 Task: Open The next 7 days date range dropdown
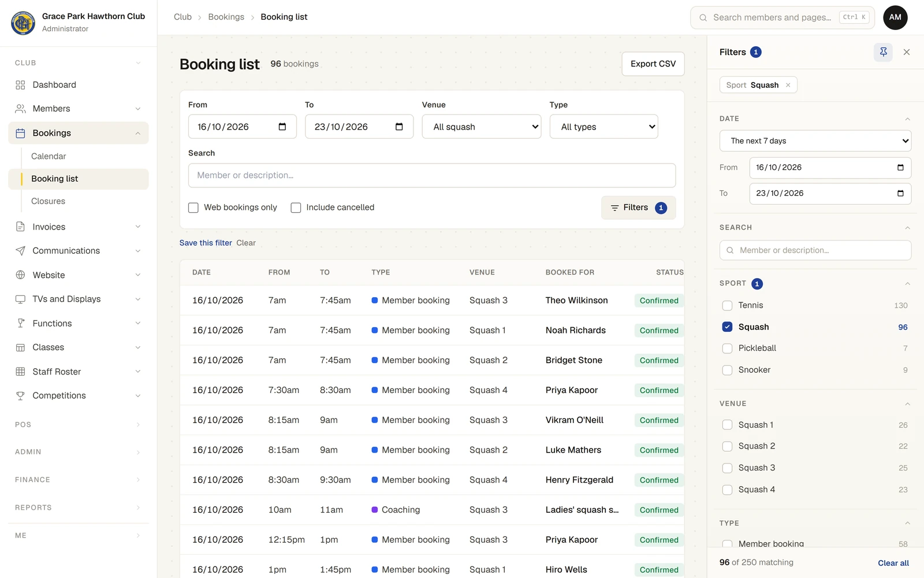pos(815,141)
